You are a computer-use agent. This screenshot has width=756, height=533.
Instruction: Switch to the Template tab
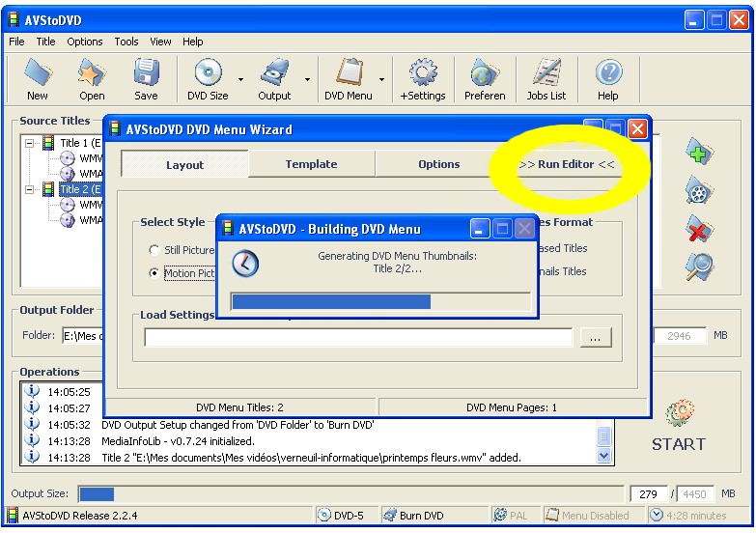pyautogui.click(x=311, y=164)
